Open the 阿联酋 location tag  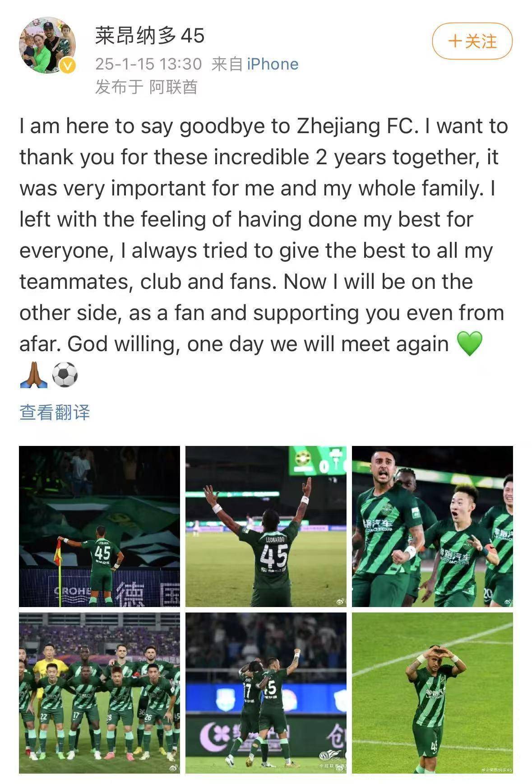tap(173, 87)
